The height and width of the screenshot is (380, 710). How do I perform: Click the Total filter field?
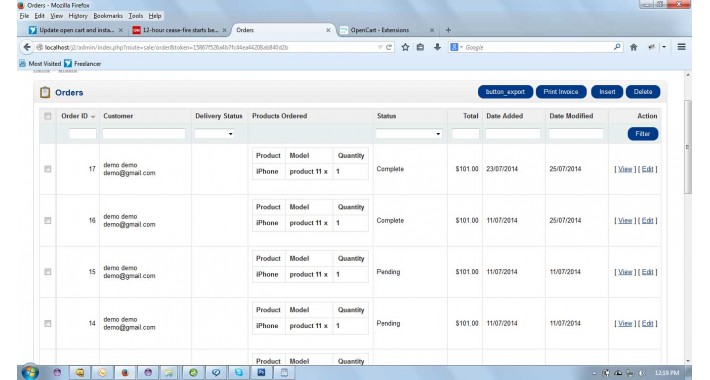(465, 134)
